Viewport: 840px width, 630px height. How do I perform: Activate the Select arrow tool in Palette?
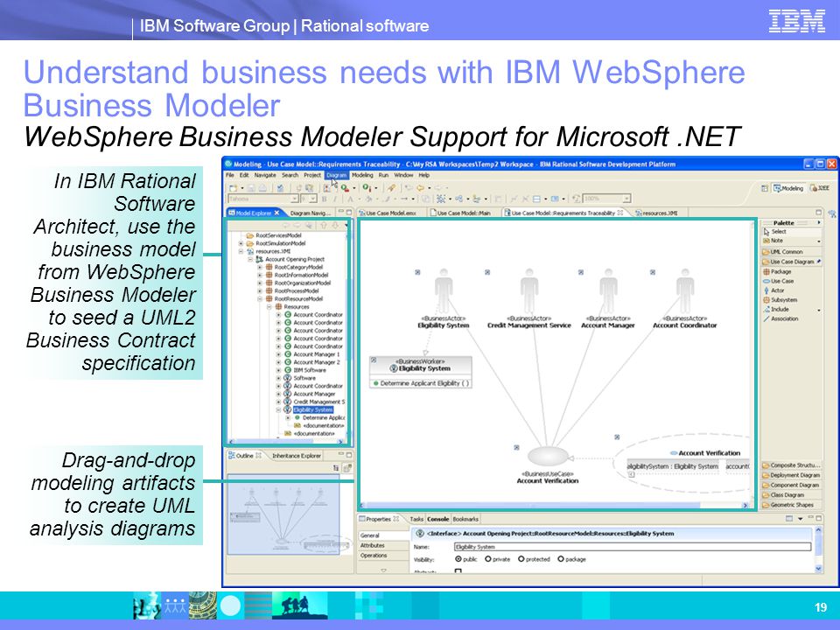(x=774, y=231)
